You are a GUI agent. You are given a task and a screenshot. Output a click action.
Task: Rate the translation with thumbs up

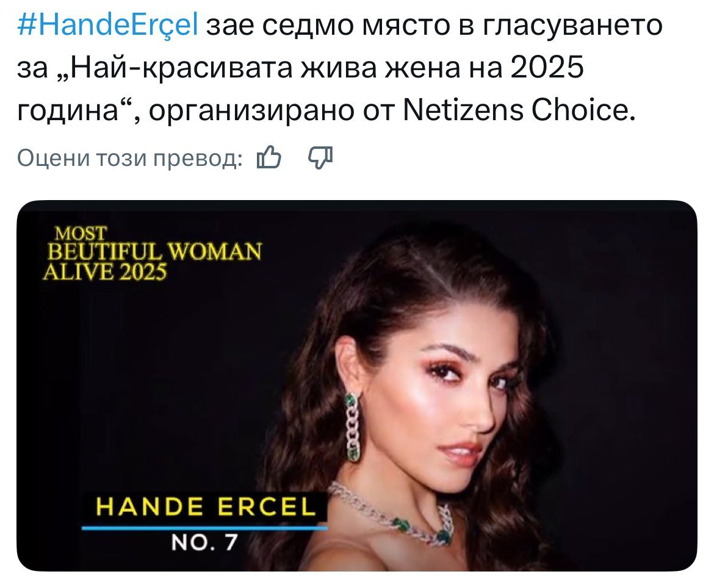[x=269, y=159]
